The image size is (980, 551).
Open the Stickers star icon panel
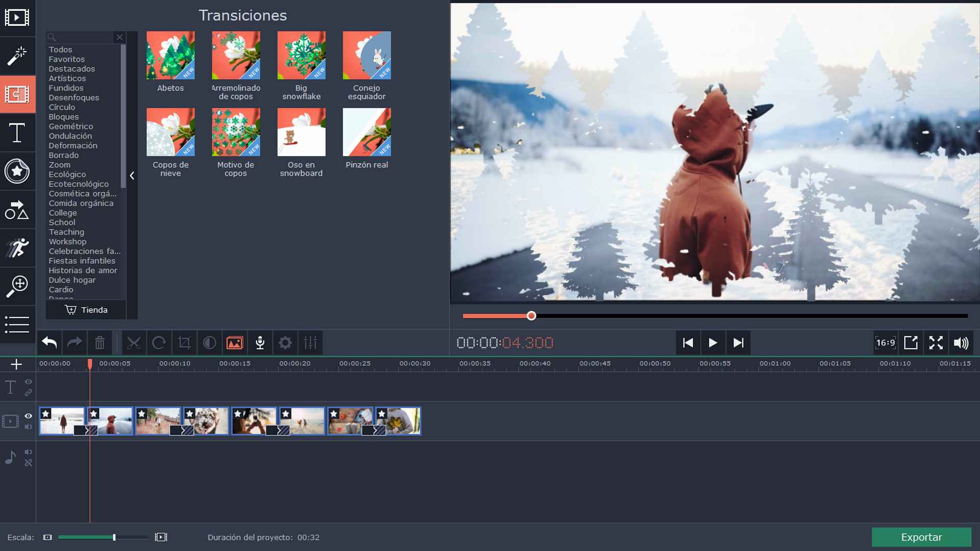(17, 171)
